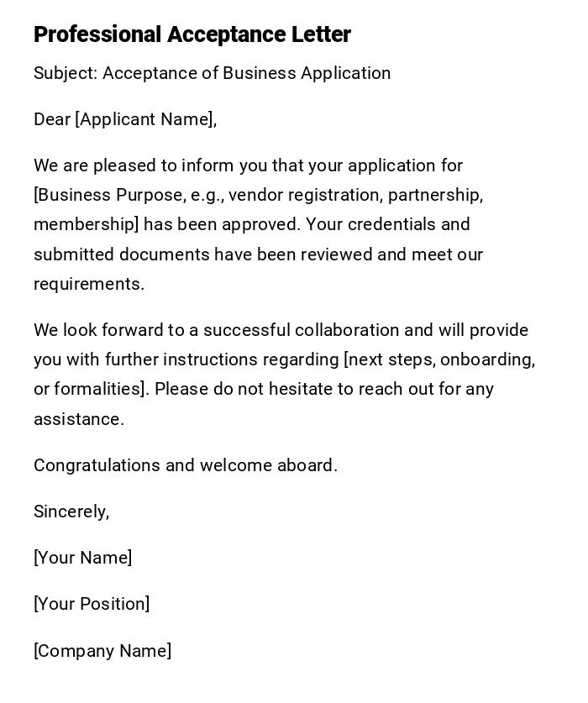The width and height of the screenshot is (588, 703).
Task: Click the [Business Purpose placeholder text
Action: click(x=108, y=195)
